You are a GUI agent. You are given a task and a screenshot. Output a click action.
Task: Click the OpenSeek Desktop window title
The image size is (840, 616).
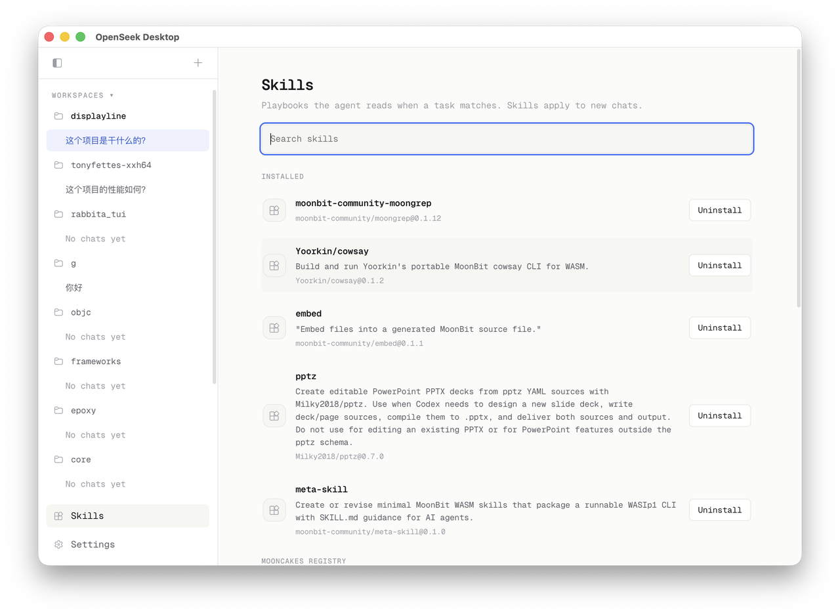tap(137, 37)
